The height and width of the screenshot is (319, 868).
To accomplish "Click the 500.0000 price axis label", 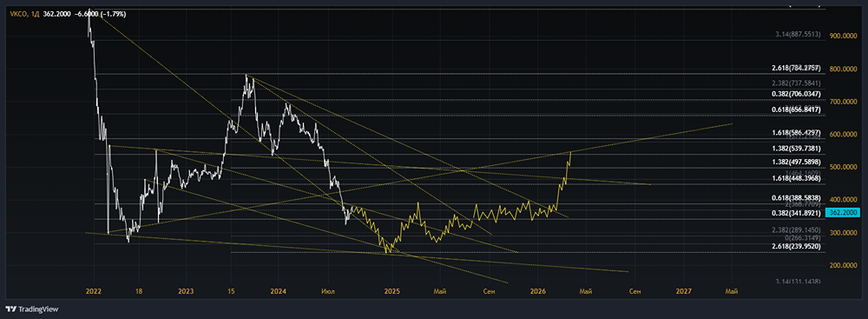I will pos(843,167).
